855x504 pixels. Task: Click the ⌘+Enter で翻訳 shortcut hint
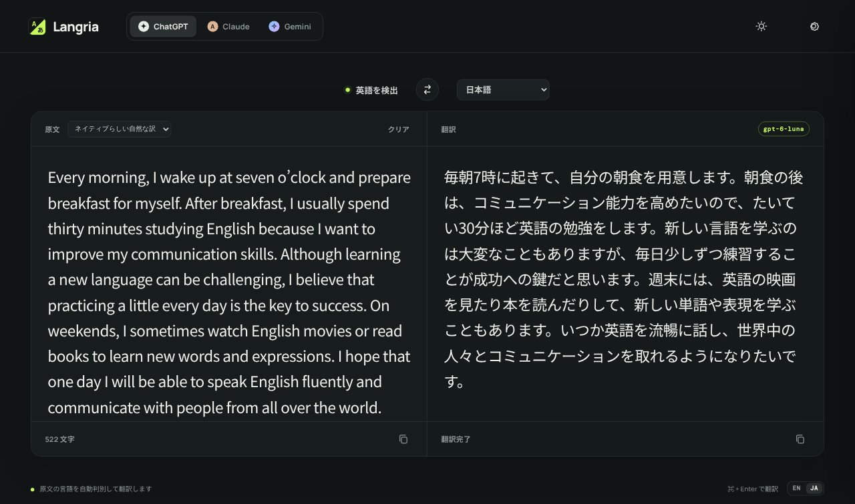pyautogui.click(x=753, y=489)
